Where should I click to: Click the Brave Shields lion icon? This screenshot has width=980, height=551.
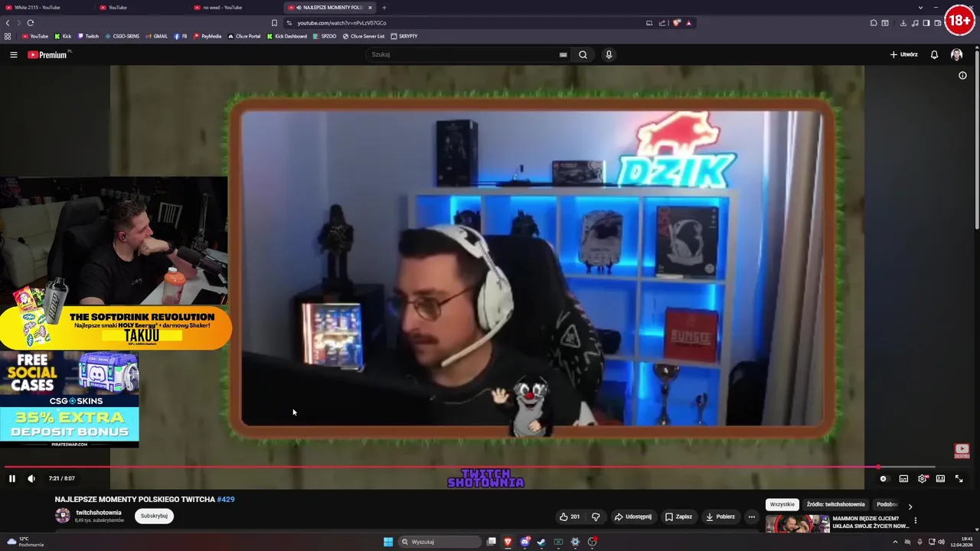pos(677,23)
